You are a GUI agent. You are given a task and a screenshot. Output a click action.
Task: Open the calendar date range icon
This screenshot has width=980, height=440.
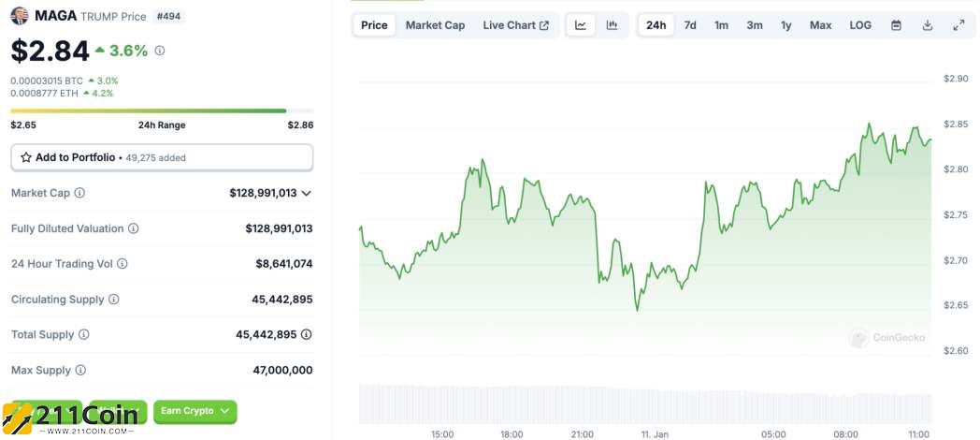pos(896,25)
